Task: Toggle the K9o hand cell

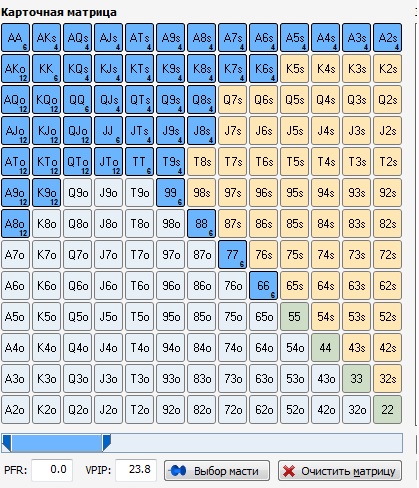Action: pos(46,193)
